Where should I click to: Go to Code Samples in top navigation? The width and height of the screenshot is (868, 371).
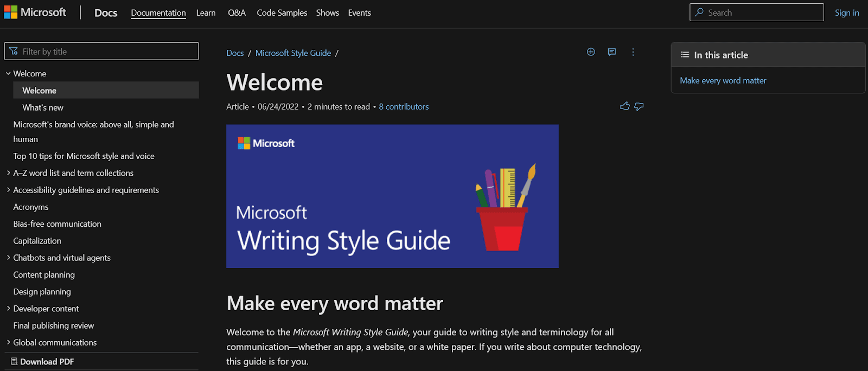(x=282, y=13)
